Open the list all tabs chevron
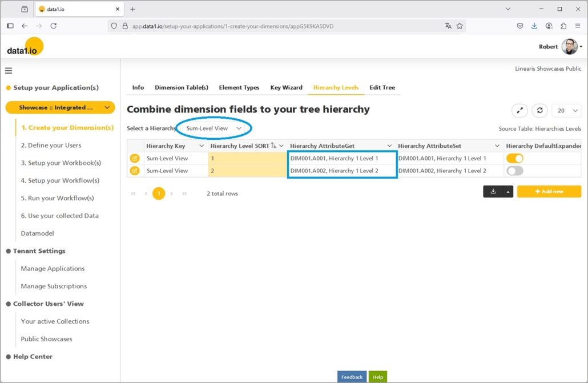588x383 pixels. click(x=508, y=9)
